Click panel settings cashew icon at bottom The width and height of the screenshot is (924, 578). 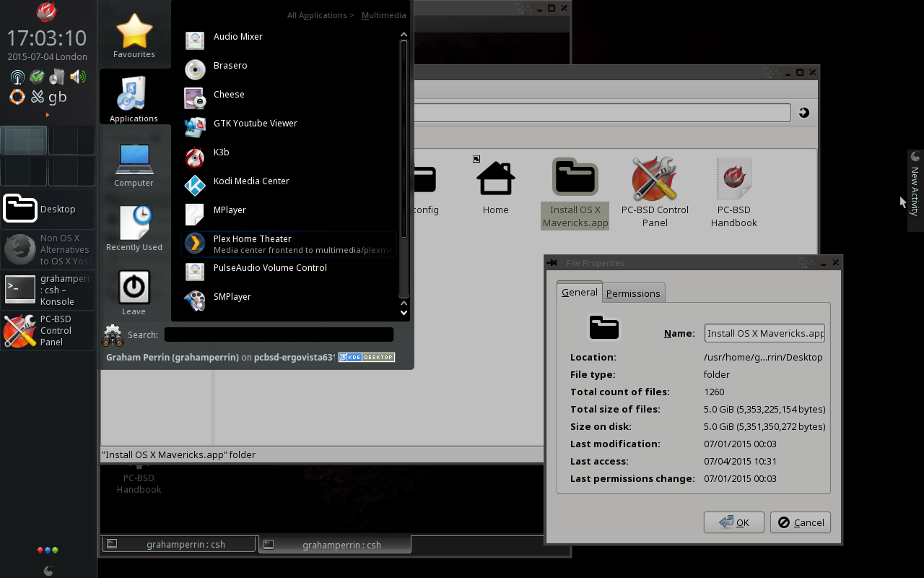[48, 571]
